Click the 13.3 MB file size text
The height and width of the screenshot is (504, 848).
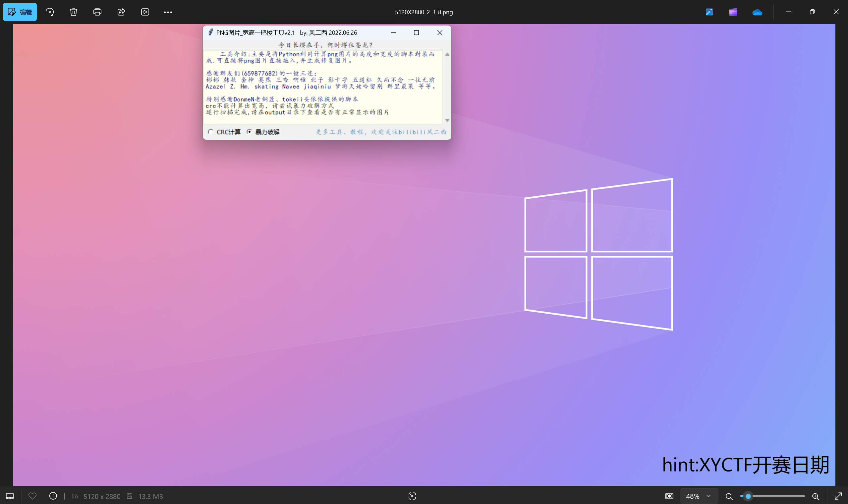point(150,496)
